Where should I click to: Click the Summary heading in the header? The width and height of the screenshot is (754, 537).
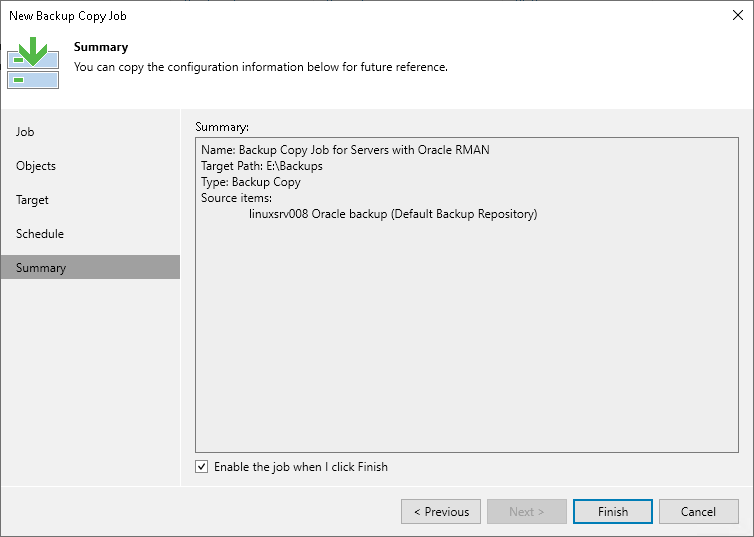(101, 47)
